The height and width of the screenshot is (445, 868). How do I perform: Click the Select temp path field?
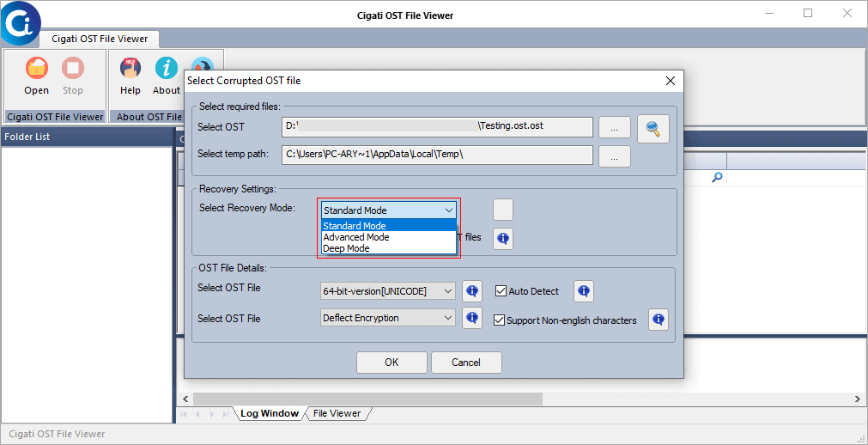pyautogui.click(x=437, y=155)
